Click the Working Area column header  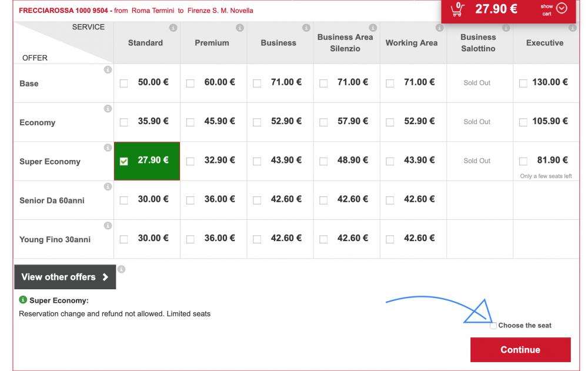412,43
